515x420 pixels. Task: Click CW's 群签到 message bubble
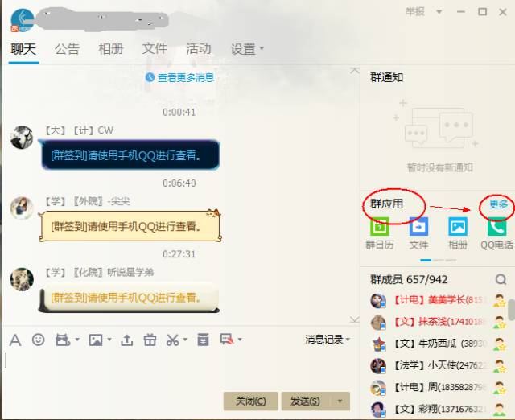(x=130, y=154)
